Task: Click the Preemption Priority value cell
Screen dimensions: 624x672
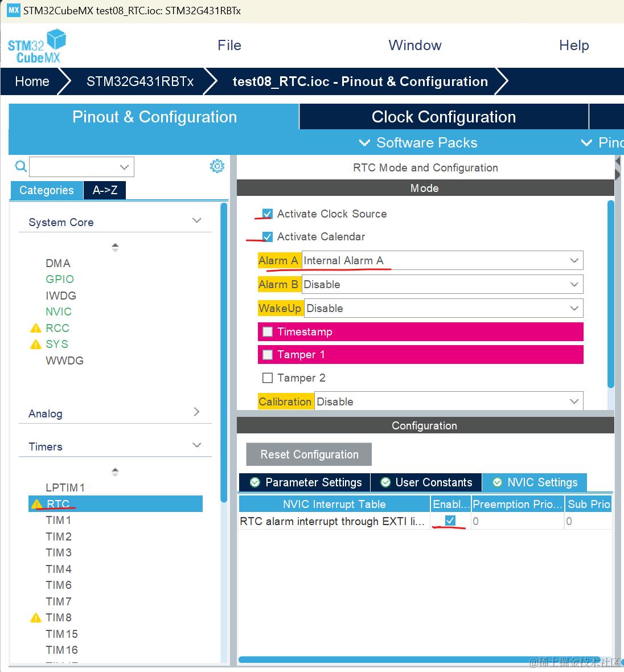Action: click(x=518, y=521)
